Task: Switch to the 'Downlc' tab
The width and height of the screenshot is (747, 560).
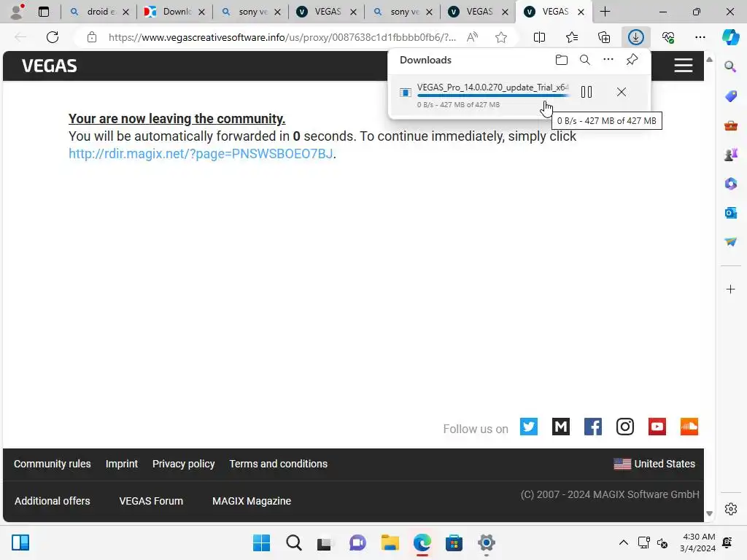Action: pos(174,12)
